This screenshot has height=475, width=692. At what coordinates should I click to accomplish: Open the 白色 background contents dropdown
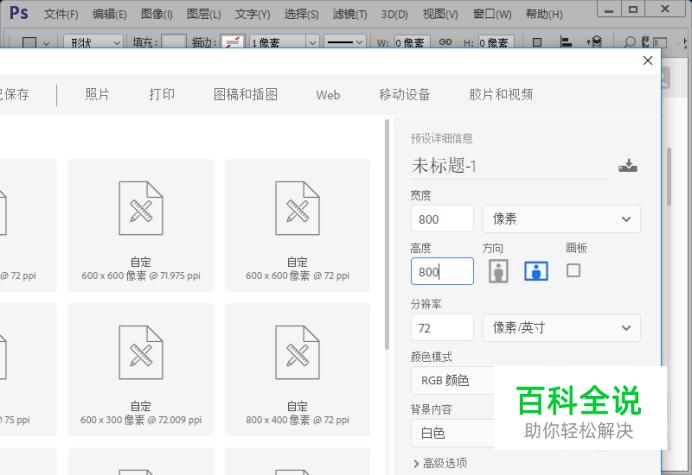click(452, 433)
